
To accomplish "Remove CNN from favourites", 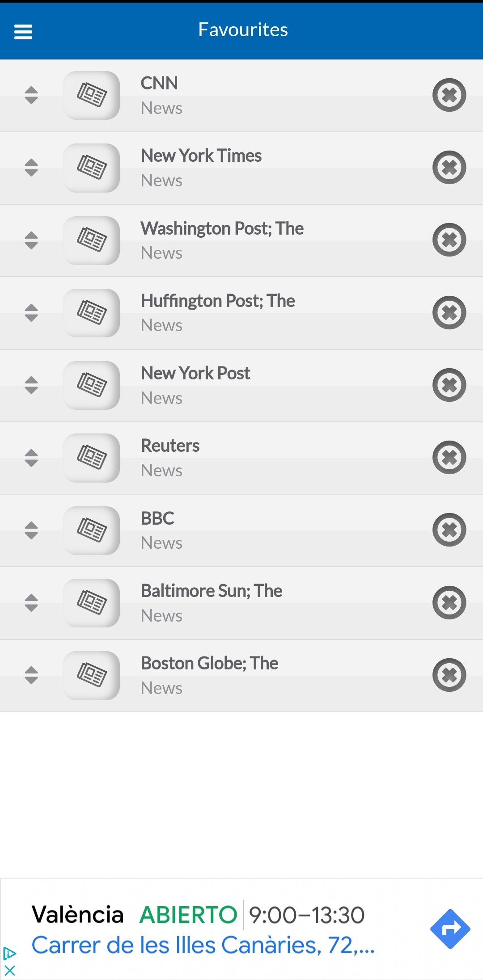I will point(449,95).
